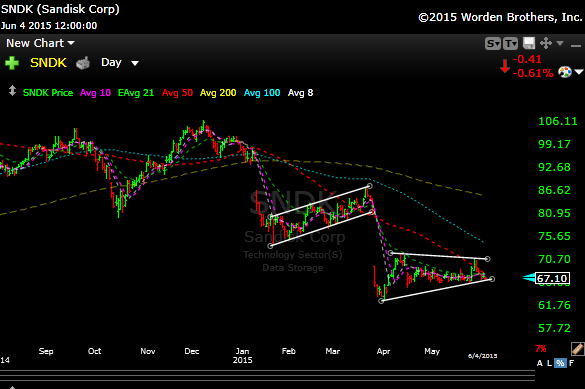Click the SNDK ticker symbol
Image resolution: width=585 pixels, height=389 pixels.
[x=48, y=63]
